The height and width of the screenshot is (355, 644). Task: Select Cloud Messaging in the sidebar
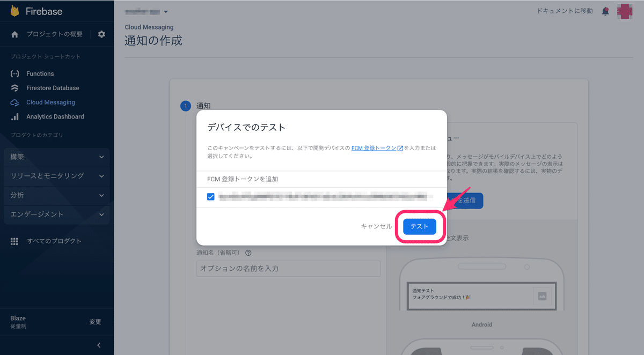coord(50,102)
